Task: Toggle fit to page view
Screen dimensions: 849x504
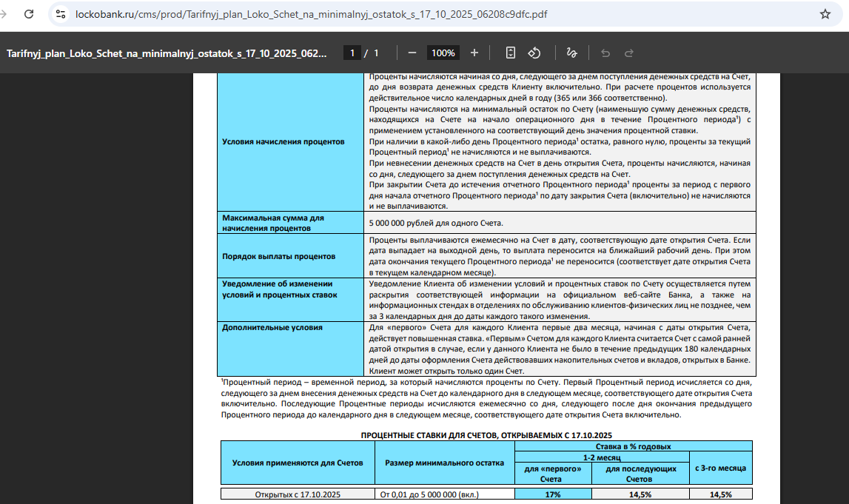Action: (510, 53)
